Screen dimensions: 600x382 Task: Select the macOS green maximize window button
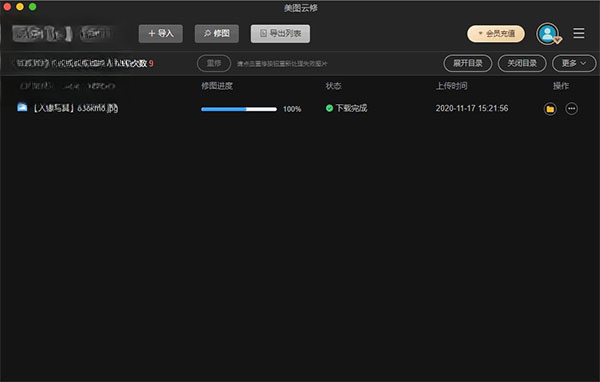[x=33, y=7]
